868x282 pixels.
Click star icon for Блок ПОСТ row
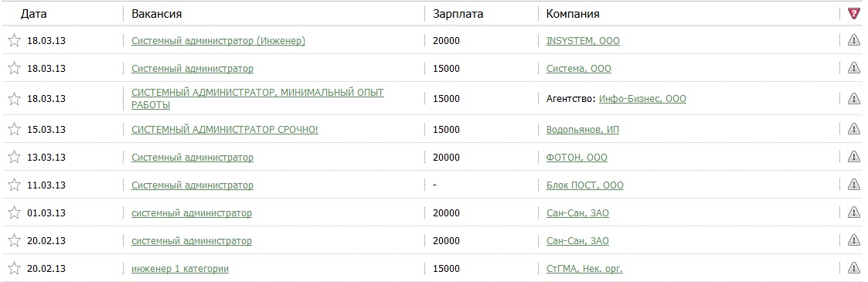pos(15,185)
